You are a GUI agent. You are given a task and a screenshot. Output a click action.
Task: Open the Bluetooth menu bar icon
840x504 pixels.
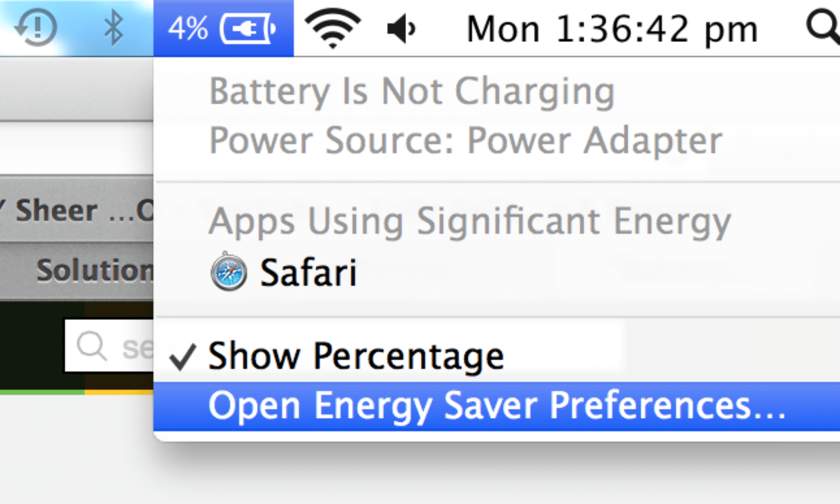pos(113,28)
